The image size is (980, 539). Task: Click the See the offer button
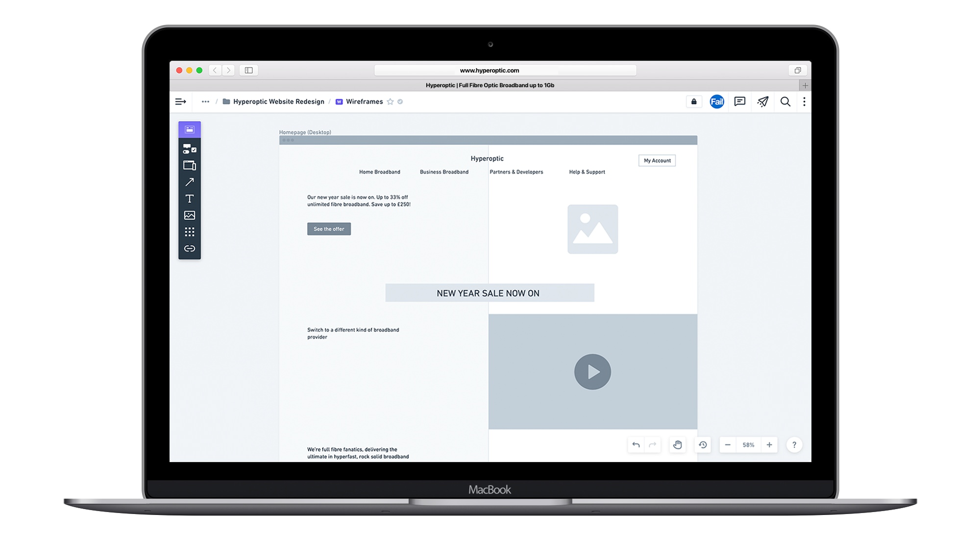(329, 229)
